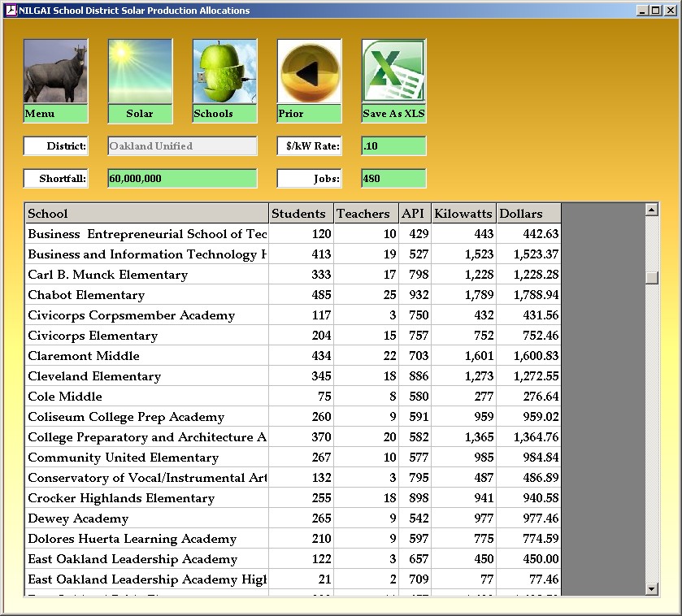Go back with the Prior arrow icon

[309, 72]
